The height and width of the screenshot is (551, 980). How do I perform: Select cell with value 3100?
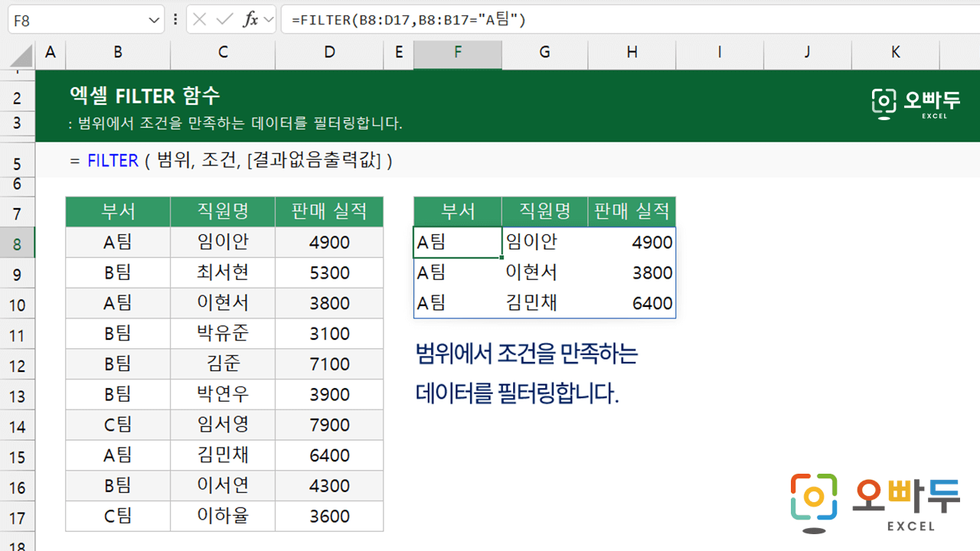[329, 334]
